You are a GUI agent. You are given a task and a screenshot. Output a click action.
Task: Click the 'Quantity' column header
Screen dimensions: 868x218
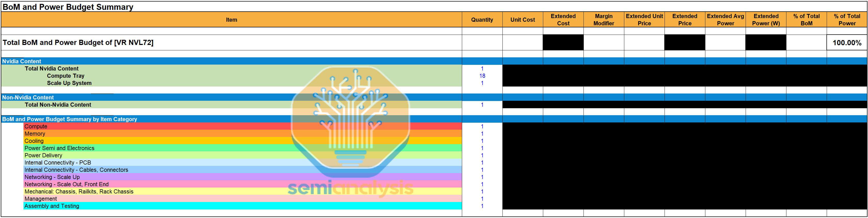(482, 20)
